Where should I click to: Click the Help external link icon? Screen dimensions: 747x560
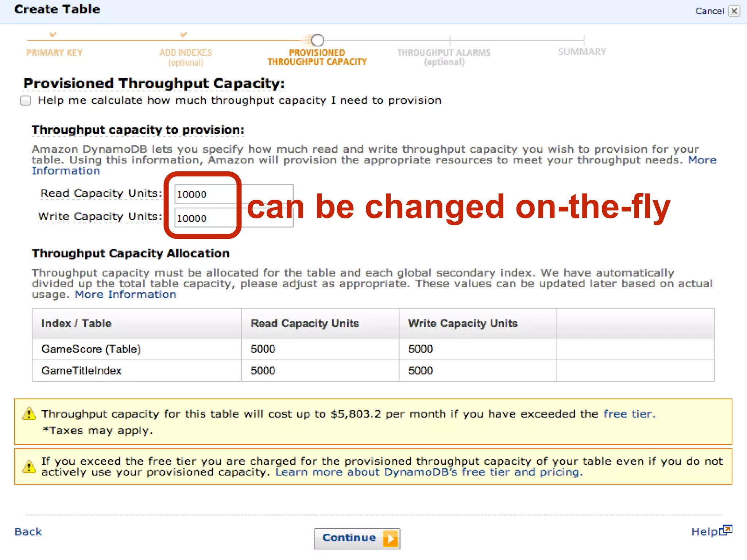click(x=727, y=530)
